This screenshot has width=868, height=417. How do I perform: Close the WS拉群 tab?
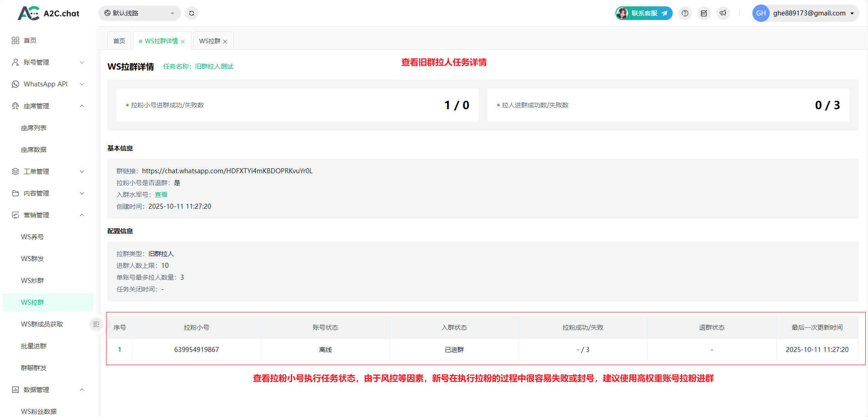[225, 41]
